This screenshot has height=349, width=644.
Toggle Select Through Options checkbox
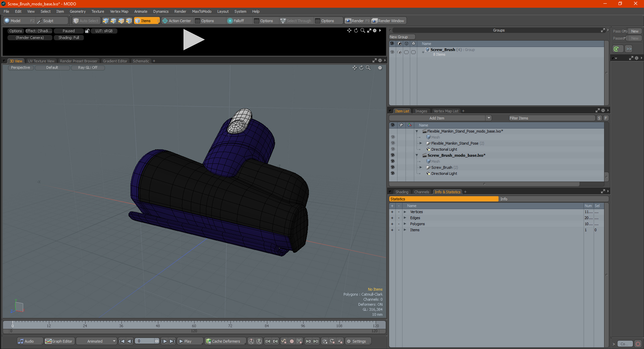(318, 21)
